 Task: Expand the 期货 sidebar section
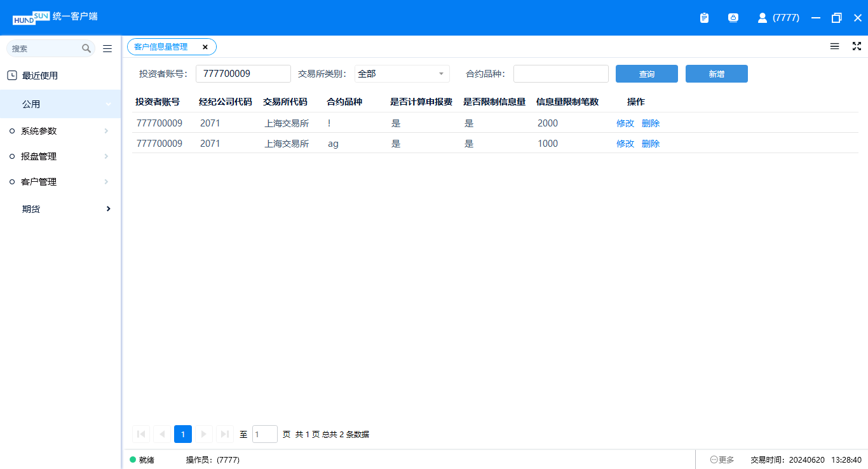tap(109, 209)
